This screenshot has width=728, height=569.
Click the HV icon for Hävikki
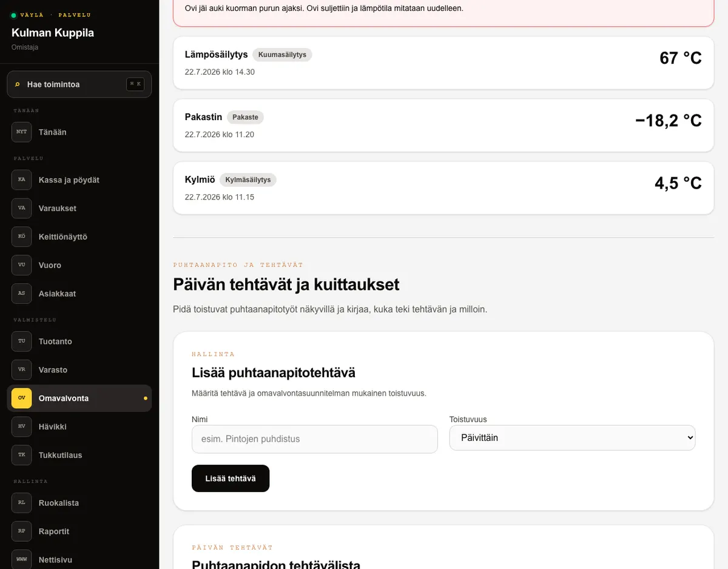(x=22, y=426)
